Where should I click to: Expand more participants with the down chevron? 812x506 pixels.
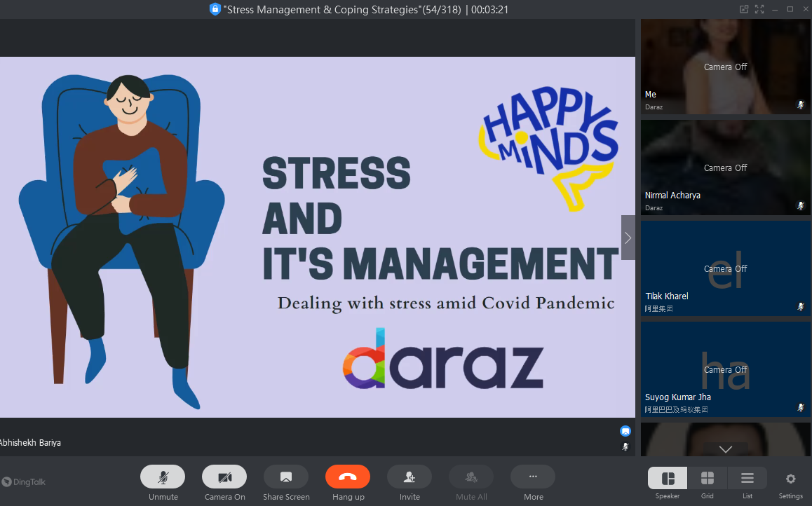726,449
